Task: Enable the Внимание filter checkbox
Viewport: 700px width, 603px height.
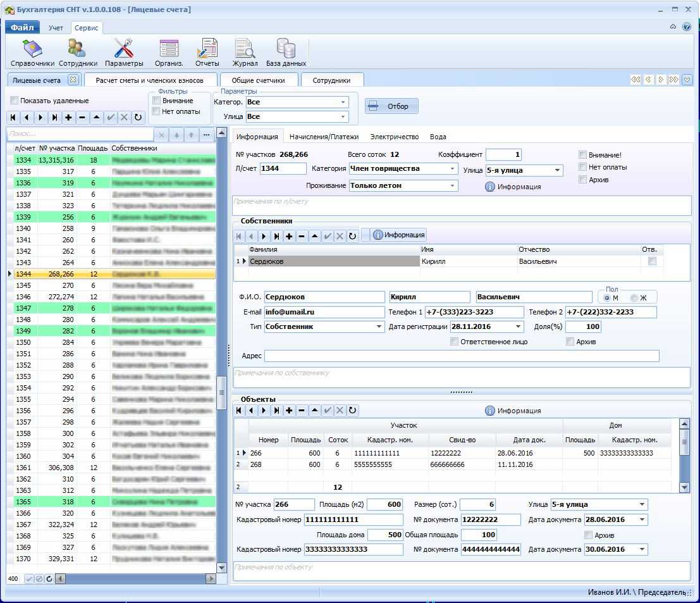Action: point(156,101)
